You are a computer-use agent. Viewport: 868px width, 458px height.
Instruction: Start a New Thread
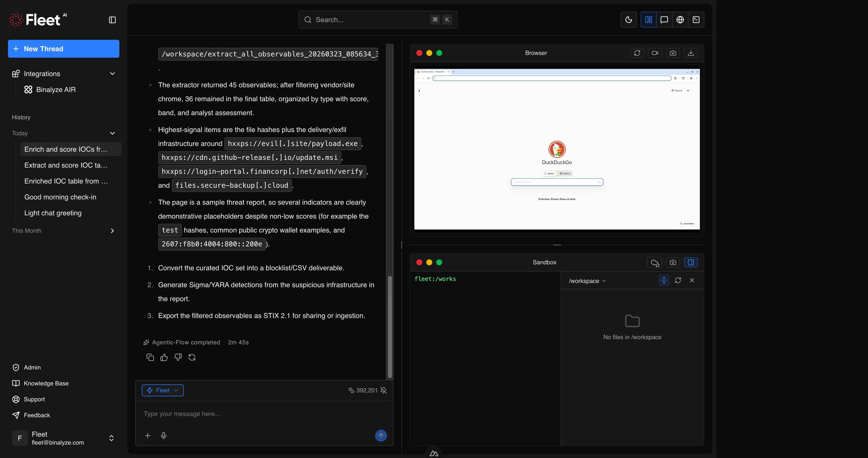(x=63, y=48)
